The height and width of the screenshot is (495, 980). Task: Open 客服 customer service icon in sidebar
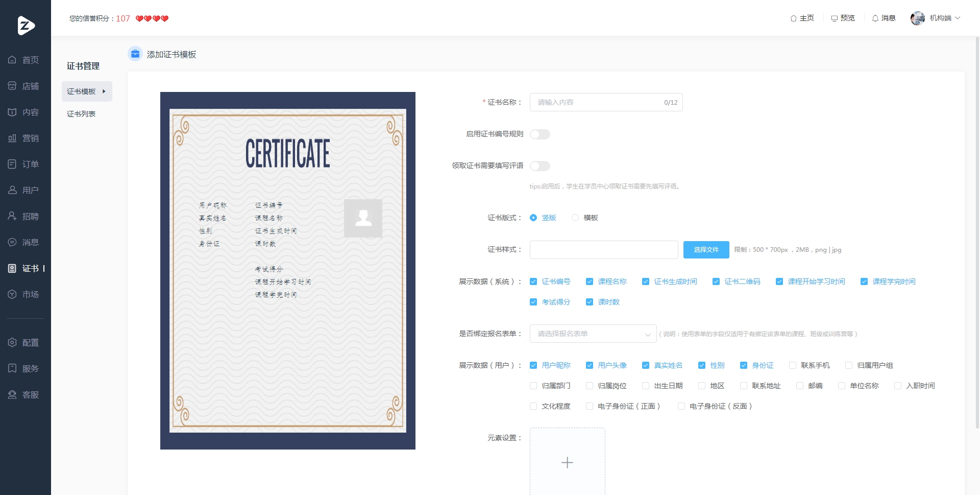pos(12,394)
